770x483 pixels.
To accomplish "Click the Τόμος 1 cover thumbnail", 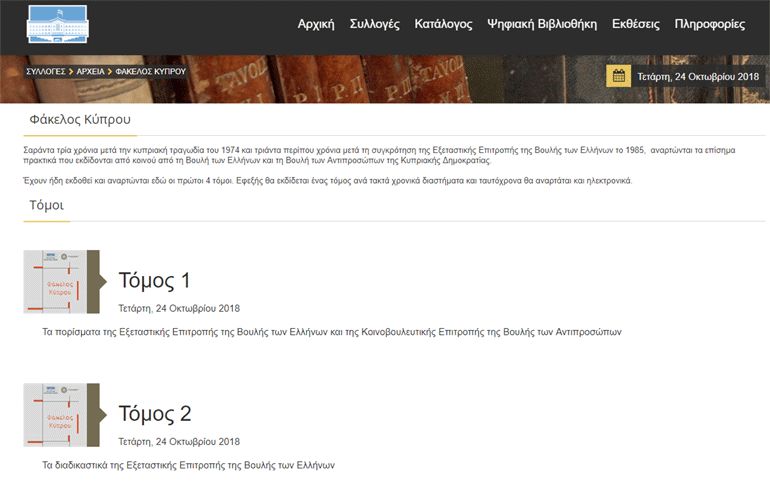I will (61, 282).
